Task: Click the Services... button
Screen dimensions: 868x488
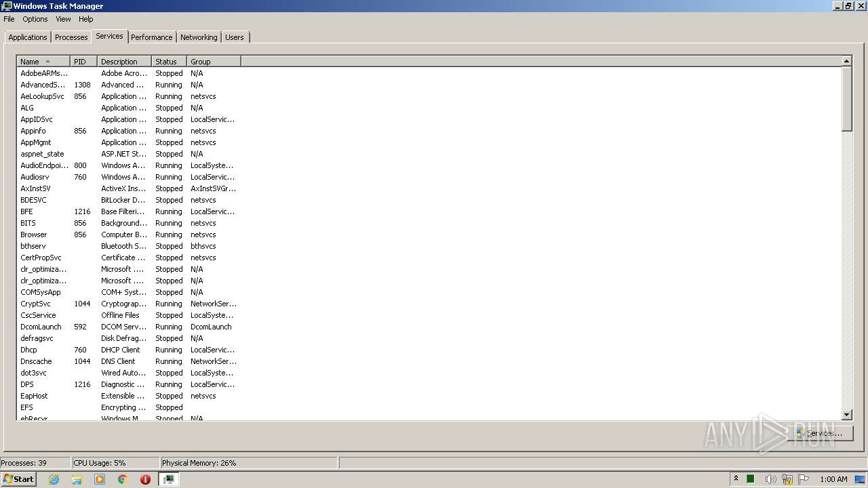Action: [820, 433]
